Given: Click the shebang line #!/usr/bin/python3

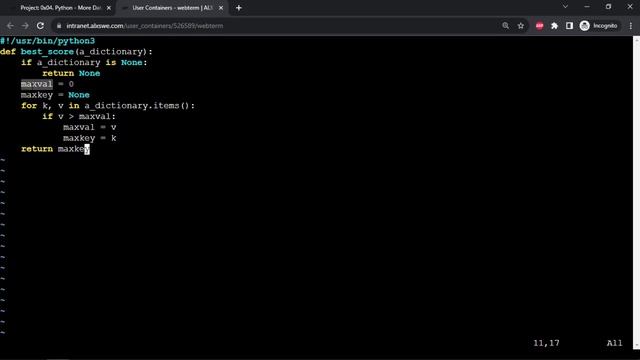Looking at the screenshot, I should [47, 41].
